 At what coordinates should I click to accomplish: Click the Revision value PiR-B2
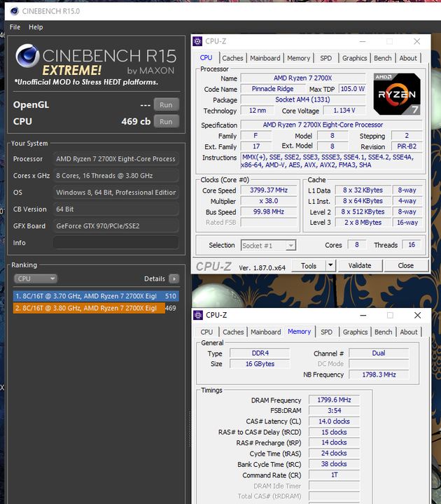(407, 146)
